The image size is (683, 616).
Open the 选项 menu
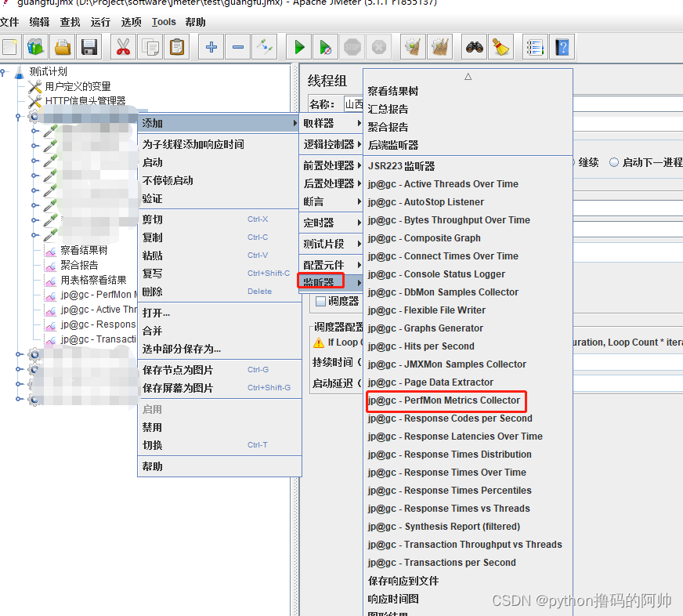click(x=131, y=22)
